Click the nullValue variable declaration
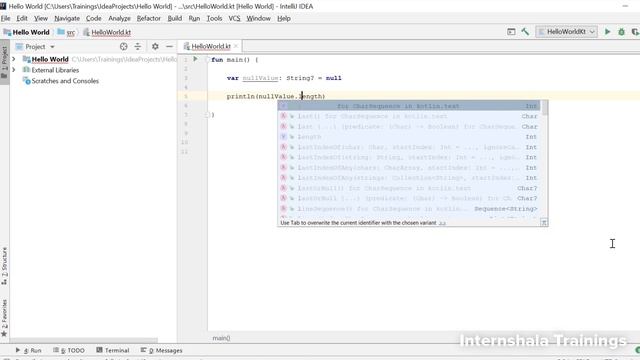Image resolution: width=640 pixels, height=360 pixels. pyautogui.click(x=260, y=78)
